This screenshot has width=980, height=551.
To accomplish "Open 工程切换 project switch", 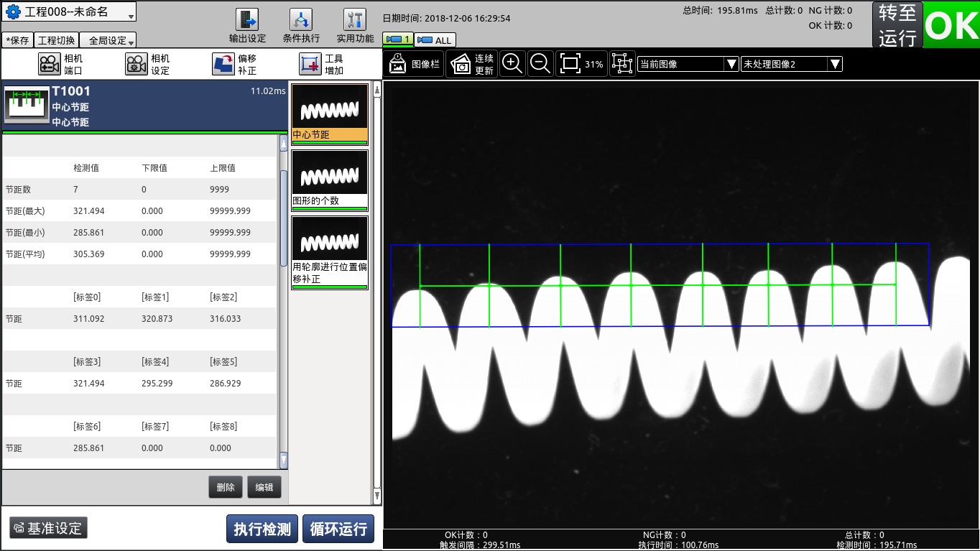I will [56, 40].
